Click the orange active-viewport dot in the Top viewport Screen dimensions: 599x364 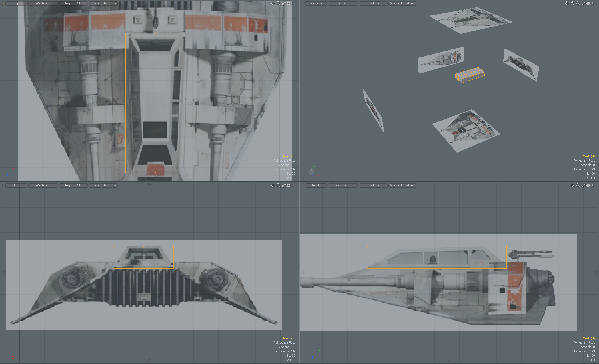(x=3, y=3)
